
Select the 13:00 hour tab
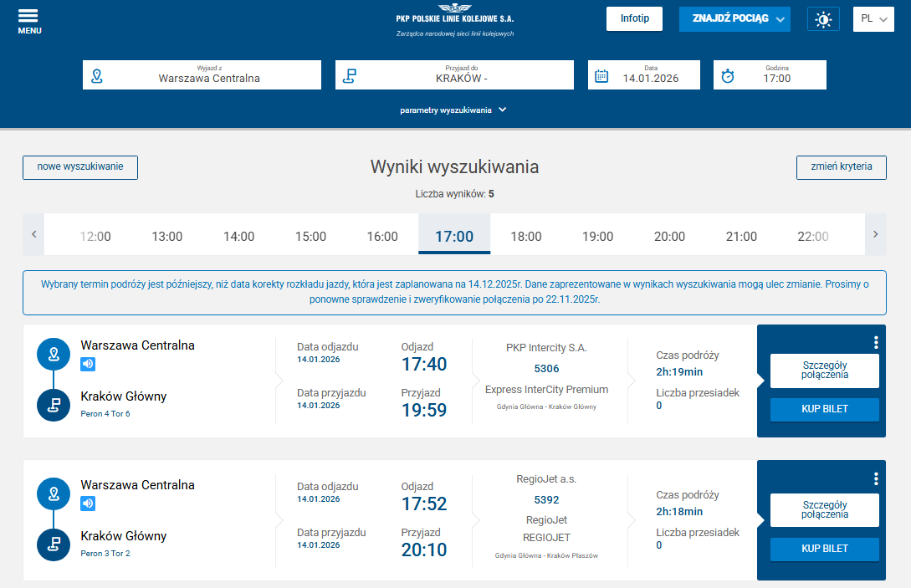coord(167,236)
